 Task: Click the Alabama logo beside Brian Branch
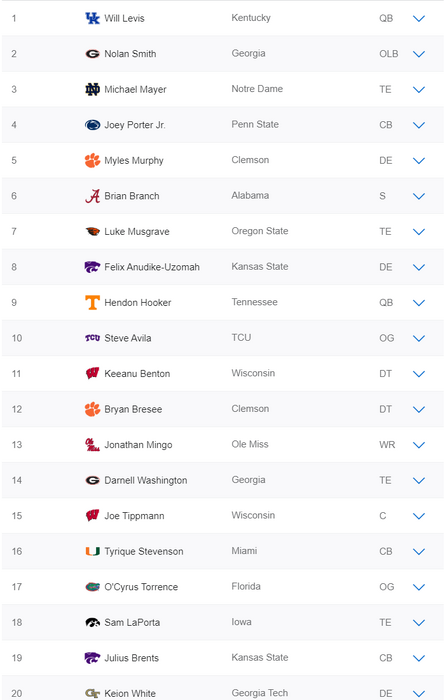[x=92, y=196]
